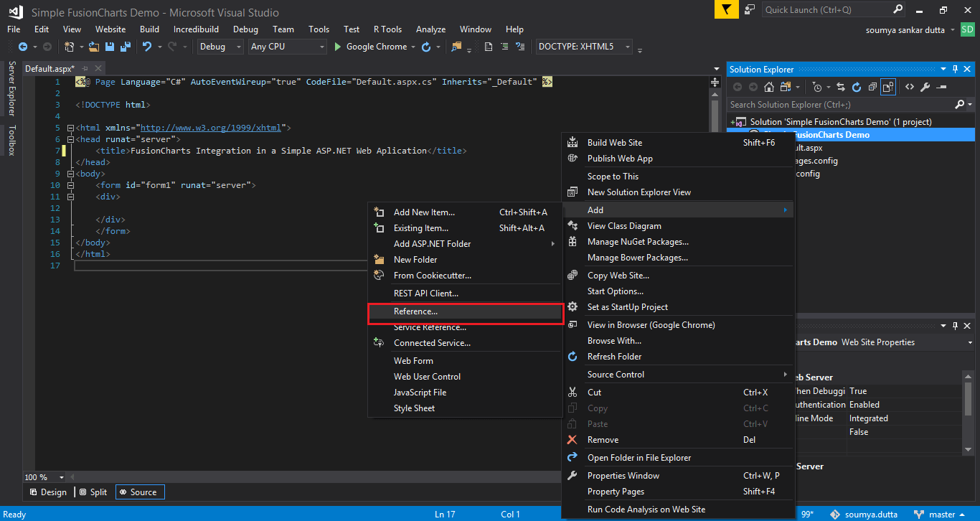Click the Save All icon in the toolbar

[x=125, y=47]
